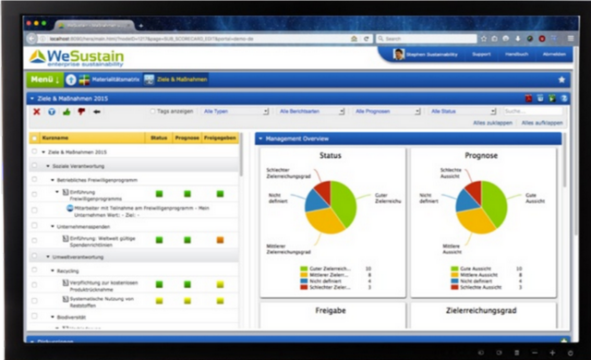This screenshot has width=591, height=360.
Task: Click the round up-arrow icon beside Menü
Action: pos(71,80)
